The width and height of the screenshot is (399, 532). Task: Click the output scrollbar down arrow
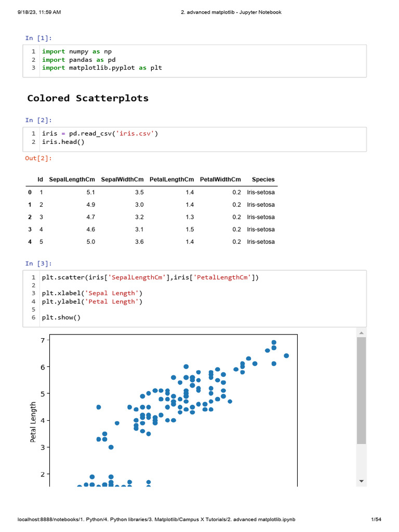point(361,481)
